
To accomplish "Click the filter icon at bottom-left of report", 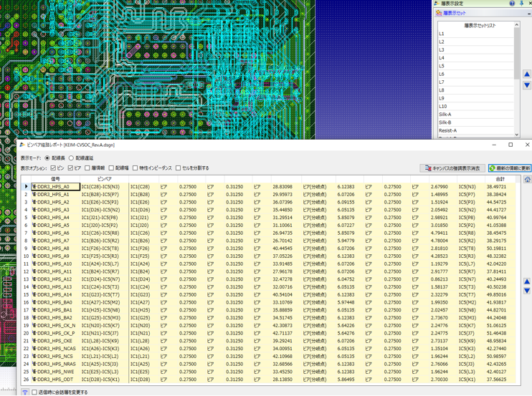I will coord(25,392).
